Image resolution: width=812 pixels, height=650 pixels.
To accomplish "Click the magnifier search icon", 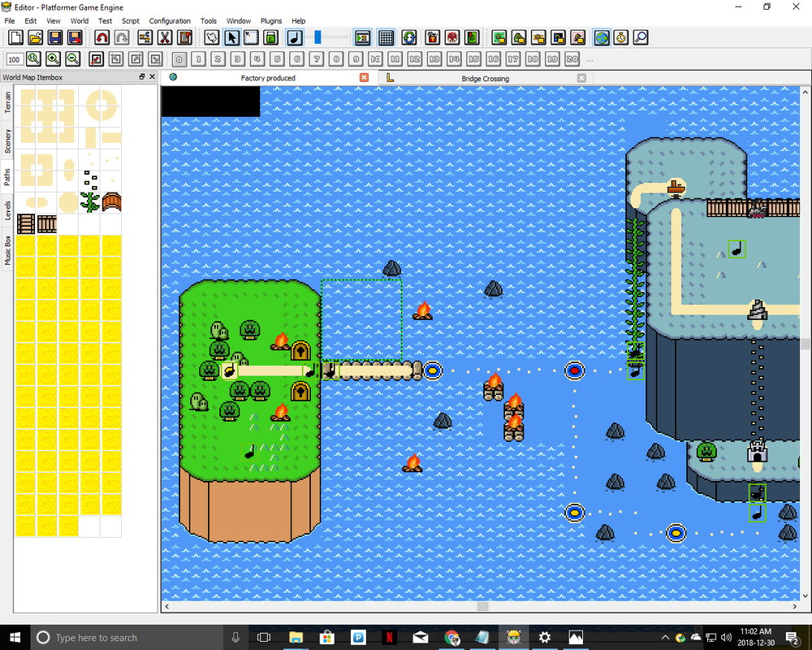I will [641, 37].
